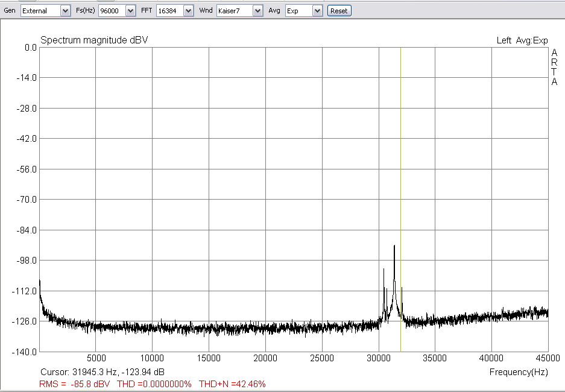This screenshot has height=392, width=565.
Task: Click the 5000 label on the frequency axis
Action: (96, 358)
